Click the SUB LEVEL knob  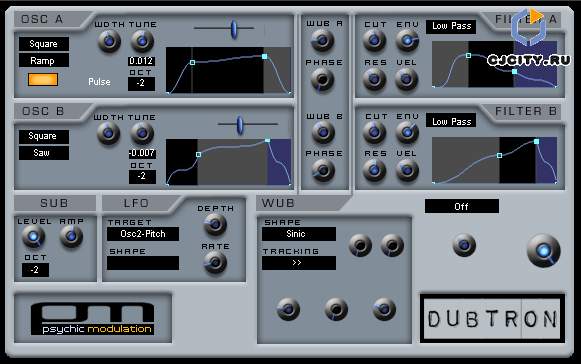[33, 236]
